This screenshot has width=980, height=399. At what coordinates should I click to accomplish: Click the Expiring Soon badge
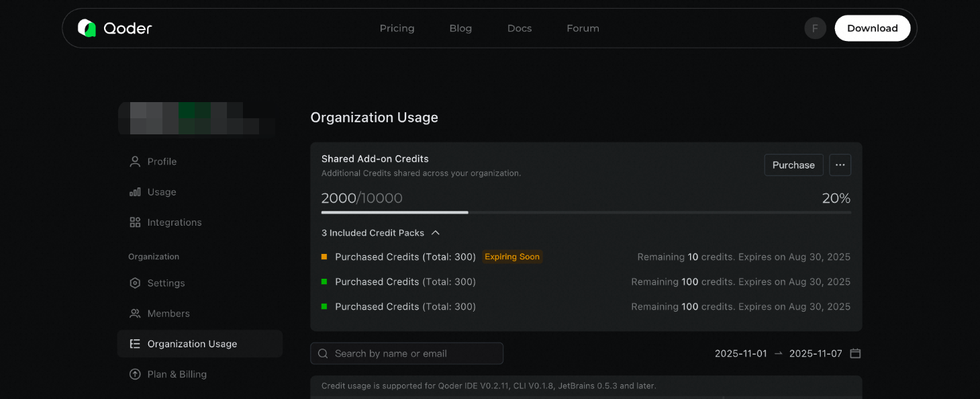[512, 257]
